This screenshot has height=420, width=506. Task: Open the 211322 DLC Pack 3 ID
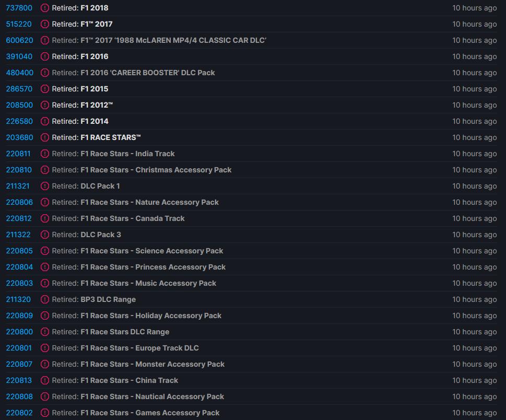coord(18,235)
